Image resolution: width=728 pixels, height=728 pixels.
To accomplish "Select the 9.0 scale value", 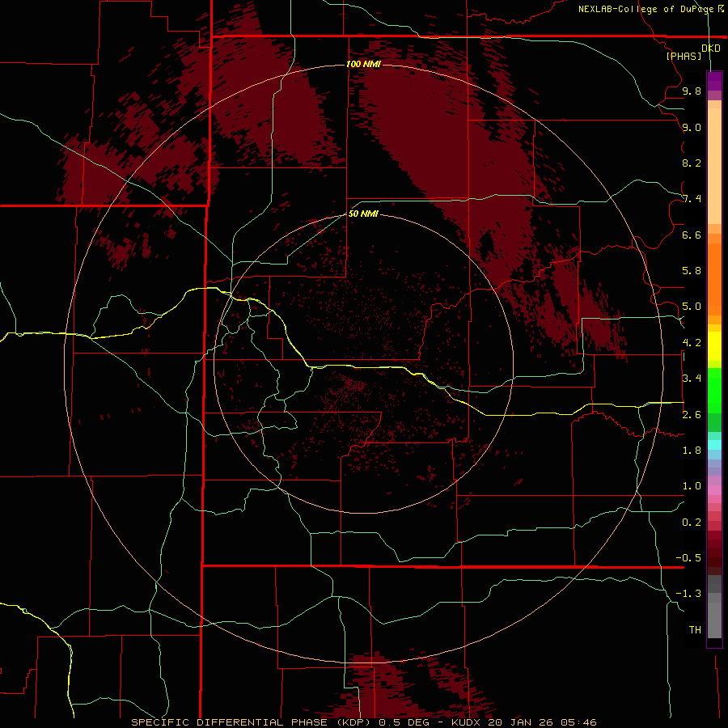I will (692, 127).
